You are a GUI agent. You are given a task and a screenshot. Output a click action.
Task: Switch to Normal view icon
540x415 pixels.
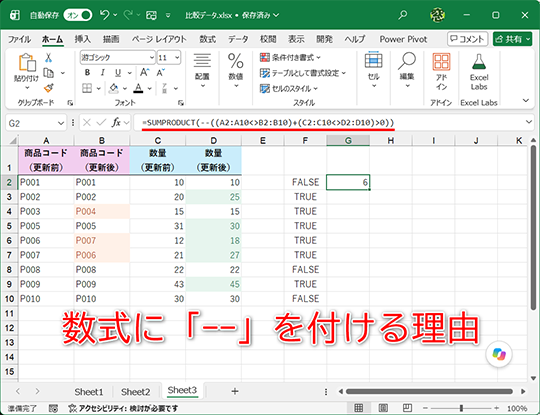tap(359, 408)
